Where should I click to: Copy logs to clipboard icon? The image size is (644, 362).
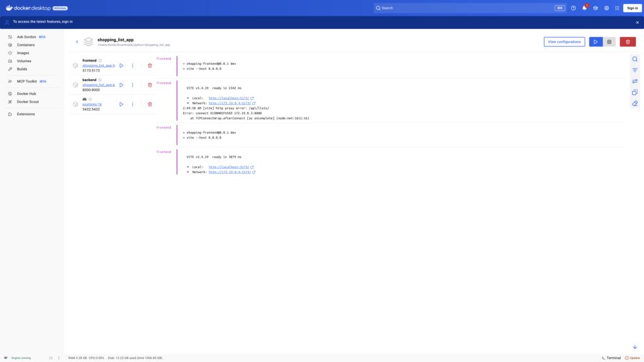(x=635, y=92)
